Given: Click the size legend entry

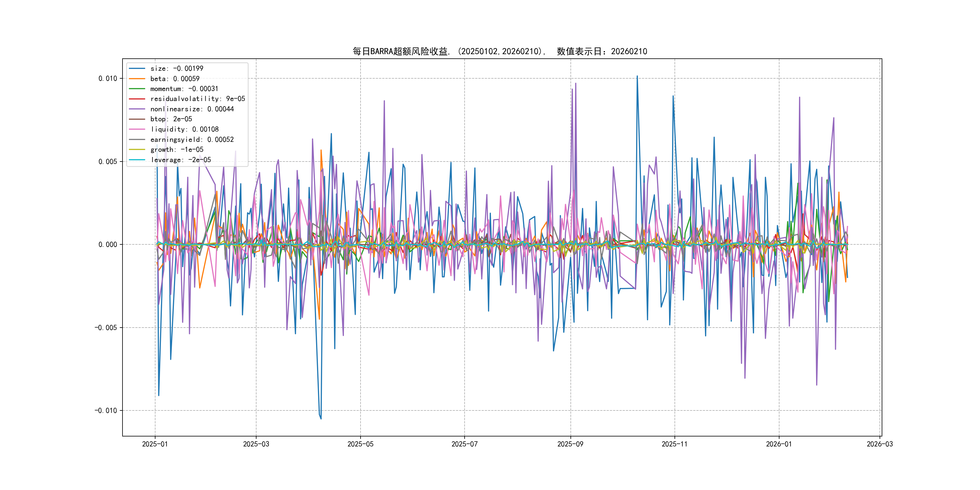Looking at the screenshot, I should (x=177, y=68).
